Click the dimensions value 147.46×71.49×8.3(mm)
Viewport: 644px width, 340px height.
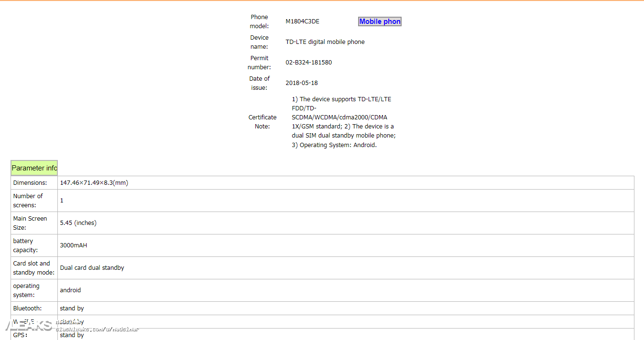94,183
